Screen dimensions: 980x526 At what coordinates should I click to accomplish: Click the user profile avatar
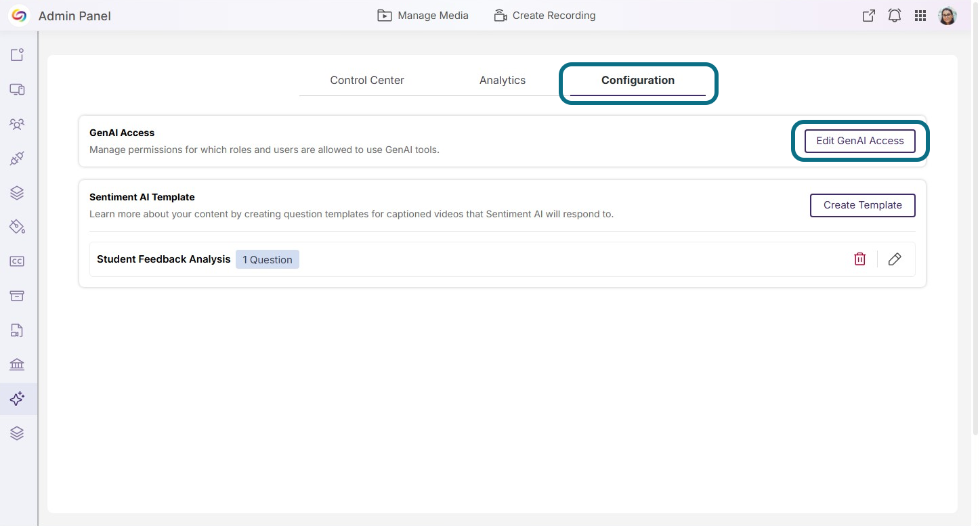tap(947, 16)
